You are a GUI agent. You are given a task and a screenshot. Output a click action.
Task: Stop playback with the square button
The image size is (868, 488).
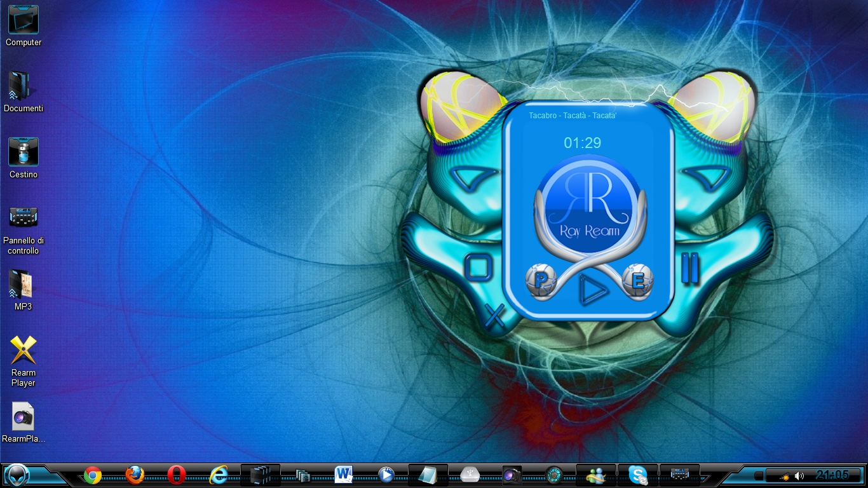click(x=478, y=267)
